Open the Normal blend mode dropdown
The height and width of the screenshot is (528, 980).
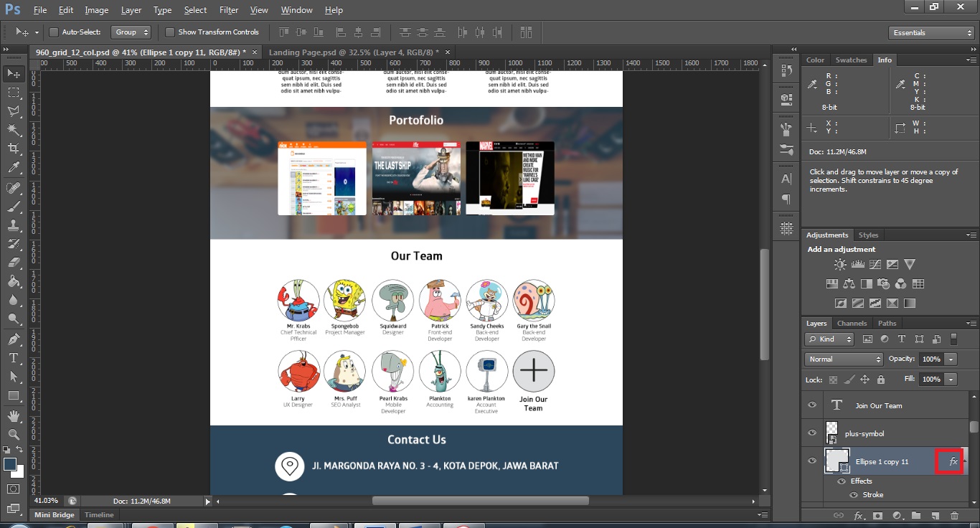click(844, 359)
